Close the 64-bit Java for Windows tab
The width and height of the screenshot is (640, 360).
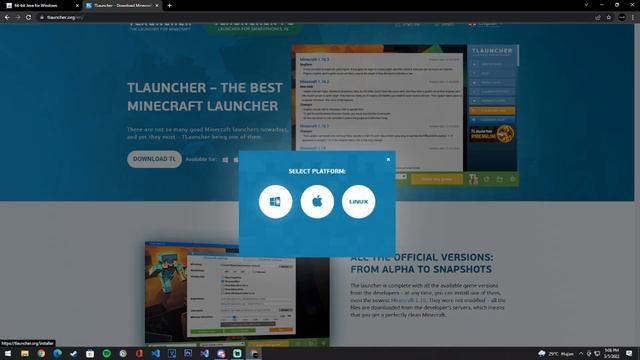coord(77,6)
